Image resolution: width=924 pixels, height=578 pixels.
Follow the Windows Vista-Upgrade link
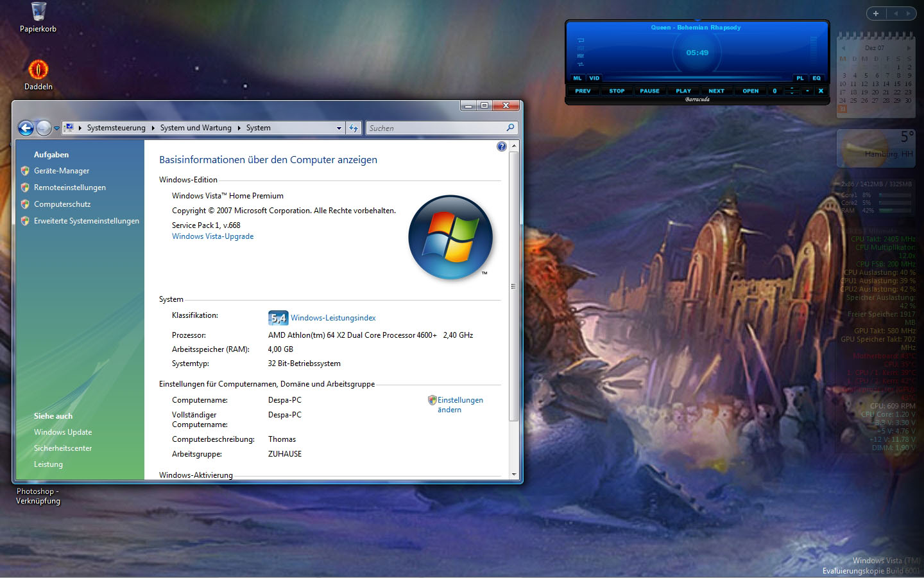(x=212, y=236)
